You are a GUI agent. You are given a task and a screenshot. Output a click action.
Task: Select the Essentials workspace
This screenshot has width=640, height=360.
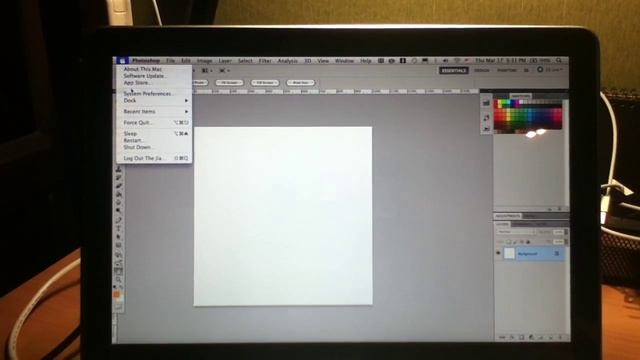453,70
